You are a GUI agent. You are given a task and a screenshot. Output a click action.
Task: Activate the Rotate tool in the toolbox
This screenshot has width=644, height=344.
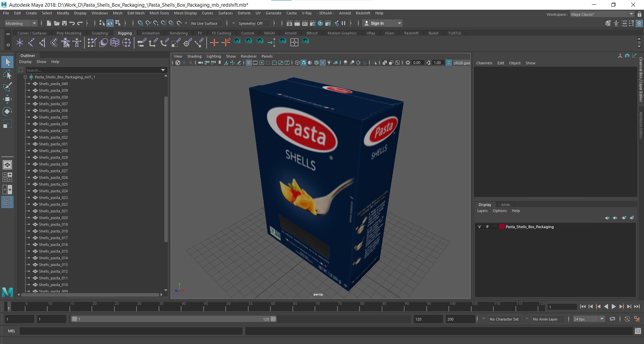click(7, 112)
